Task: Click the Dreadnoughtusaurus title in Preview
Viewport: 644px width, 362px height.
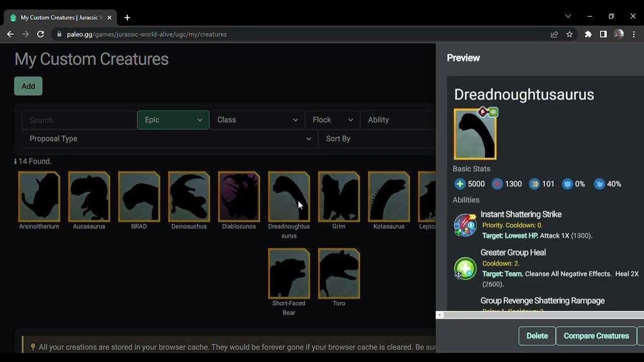Action: click(x=524, y=95)
